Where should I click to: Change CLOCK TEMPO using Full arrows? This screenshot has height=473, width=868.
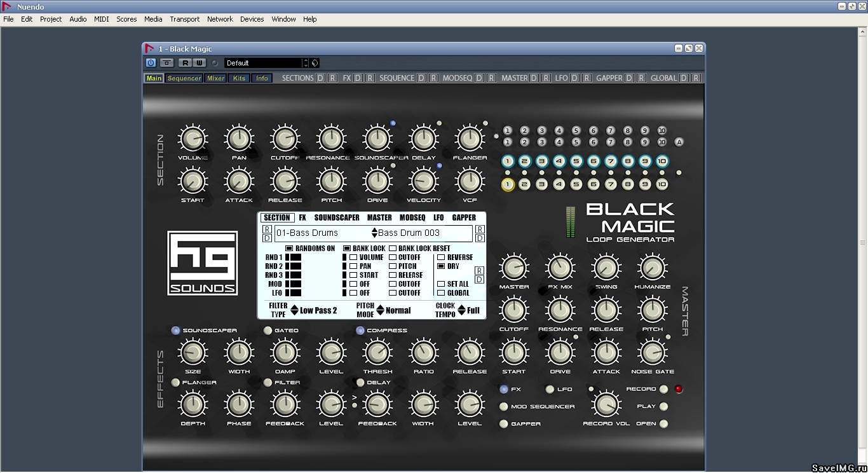coord(461,310)
